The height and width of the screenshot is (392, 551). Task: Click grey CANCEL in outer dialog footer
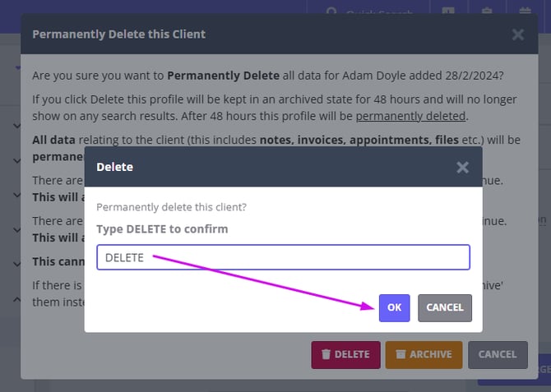(497, 354)
